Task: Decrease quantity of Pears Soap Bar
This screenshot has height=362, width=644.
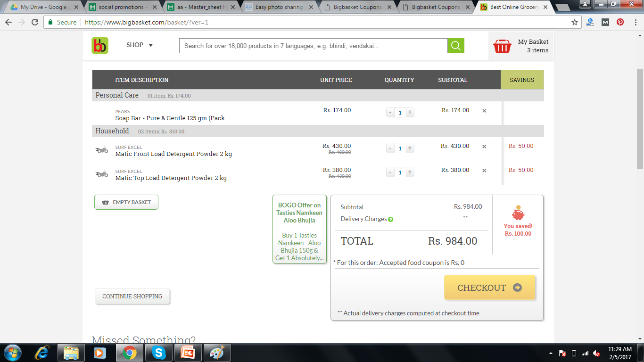Action: pos(390,112)
